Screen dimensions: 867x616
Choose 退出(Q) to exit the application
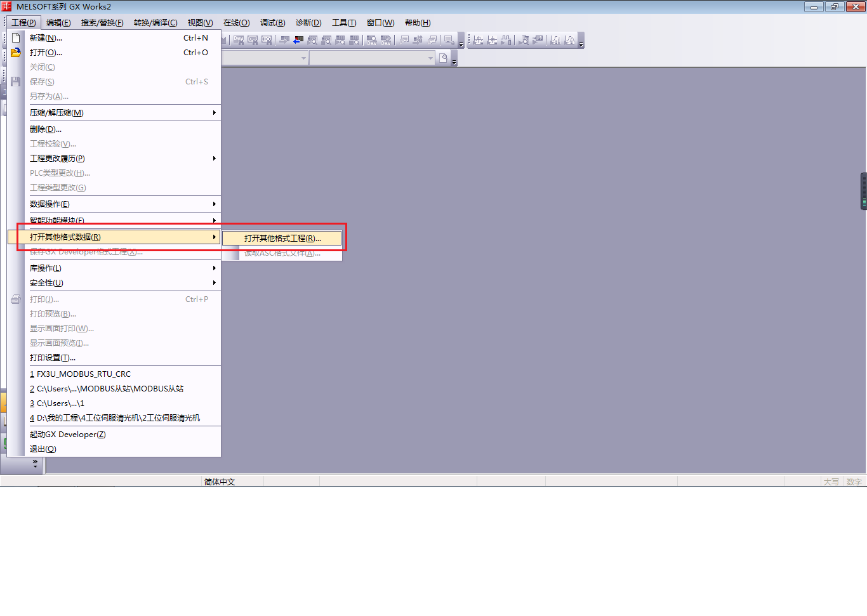pyautogui.click(x=43, y=449)
